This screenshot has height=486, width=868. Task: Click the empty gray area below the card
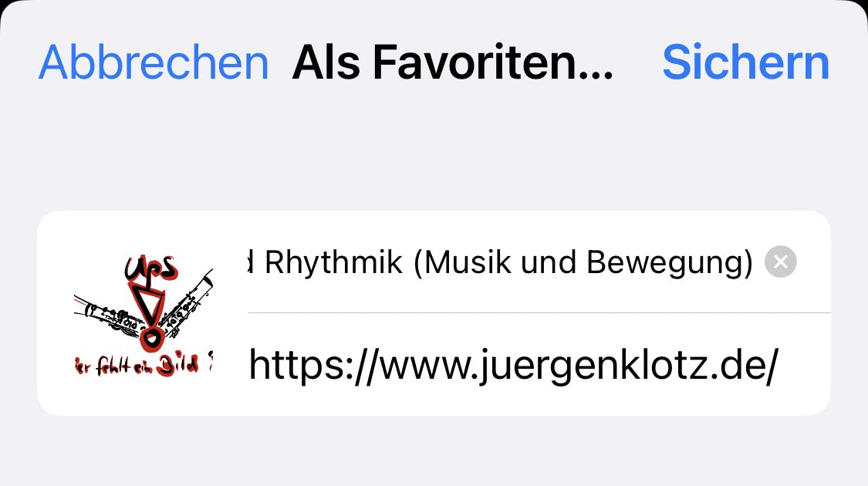(434, 451)
